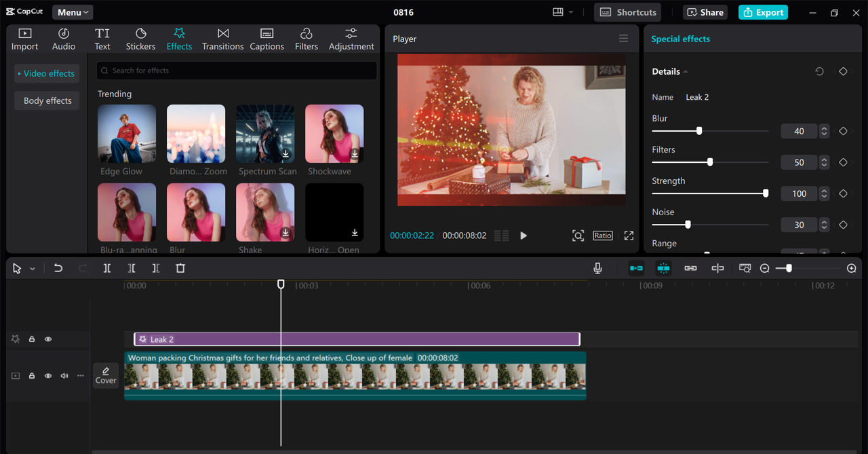Viewport: 868px width, 454px height.
Task: Click the Split clip tool icon
Action: (x=107, y=268)
